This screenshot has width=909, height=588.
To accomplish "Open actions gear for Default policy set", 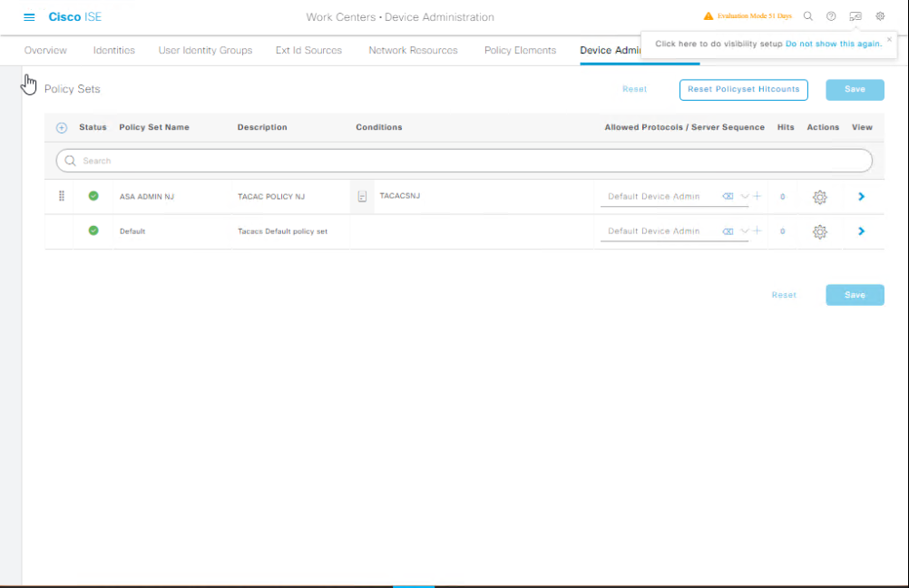I will coord(820,231).
